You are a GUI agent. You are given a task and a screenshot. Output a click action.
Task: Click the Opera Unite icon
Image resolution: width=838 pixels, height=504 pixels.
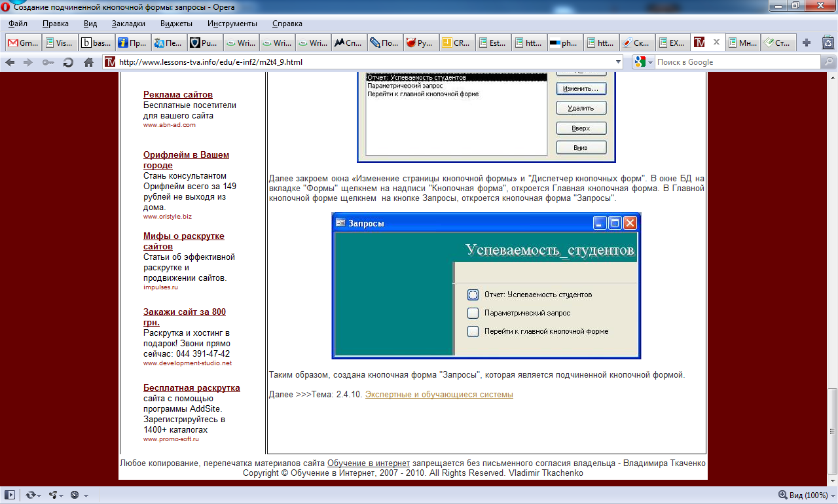pyautogui.click(x=53, y=495)
